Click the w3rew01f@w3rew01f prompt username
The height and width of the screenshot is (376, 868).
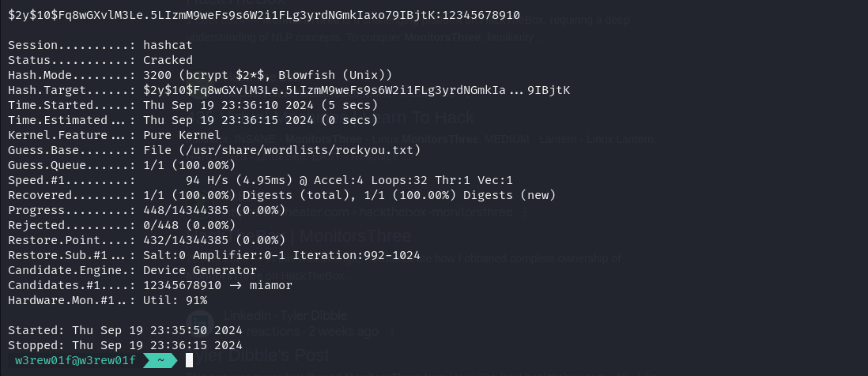click(75, 360)
